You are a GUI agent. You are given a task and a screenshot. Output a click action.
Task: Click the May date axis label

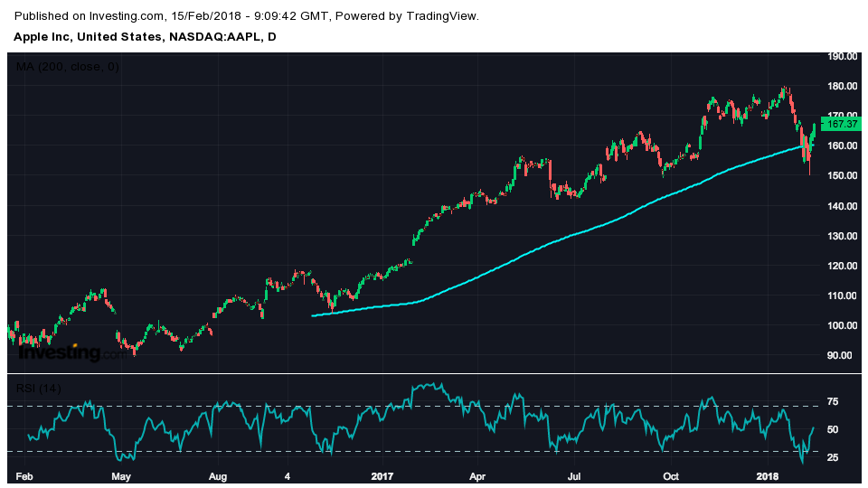click(120, 476)
